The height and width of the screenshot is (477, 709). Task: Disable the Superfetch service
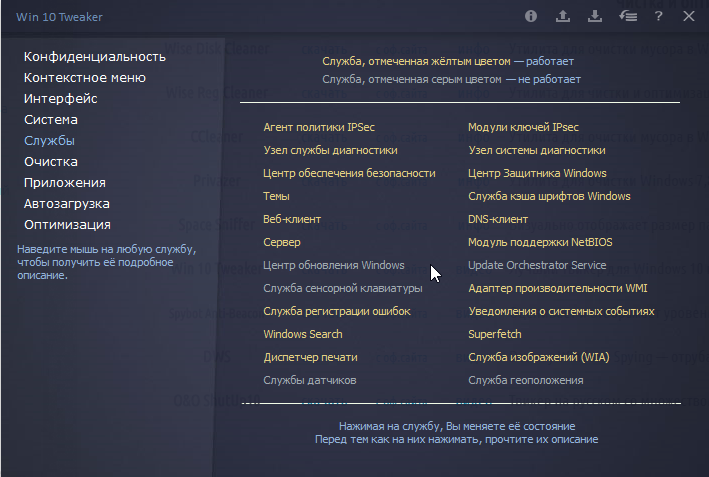(495, 334)
